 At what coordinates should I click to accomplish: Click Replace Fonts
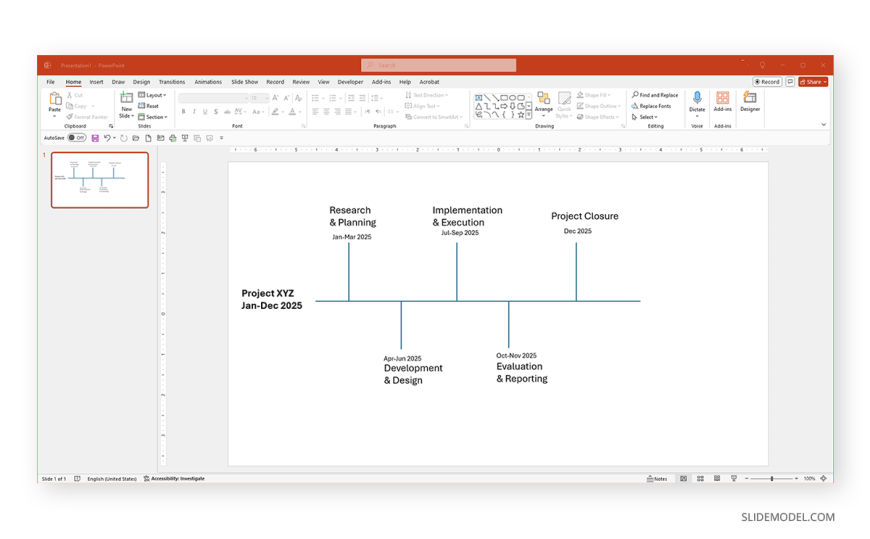tap(651, 106)
